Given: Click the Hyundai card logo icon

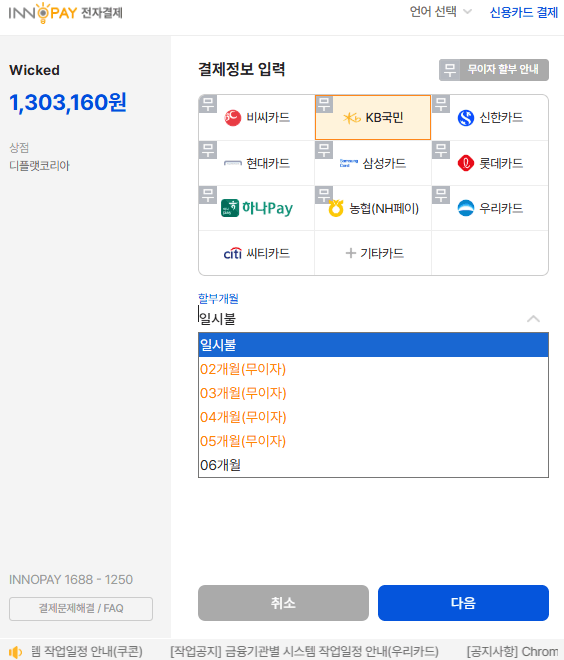Looking at the screenshot, I should coord(233,163).
